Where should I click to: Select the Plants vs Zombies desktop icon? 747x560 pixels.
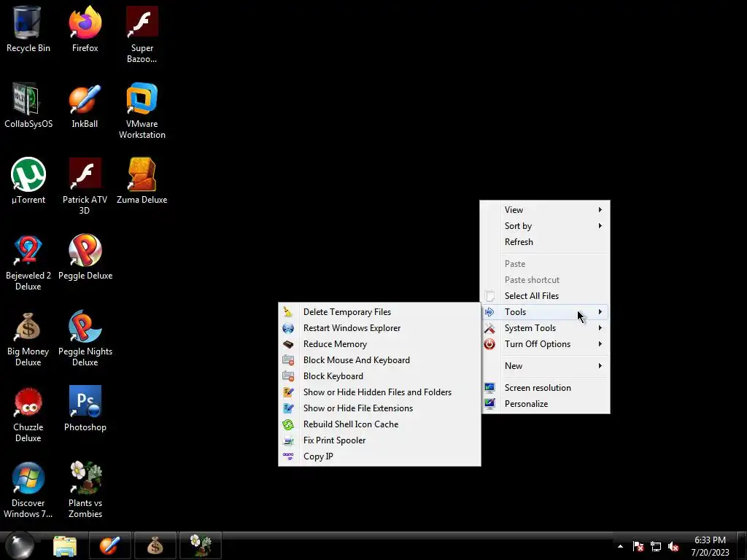tap(85, 489)
